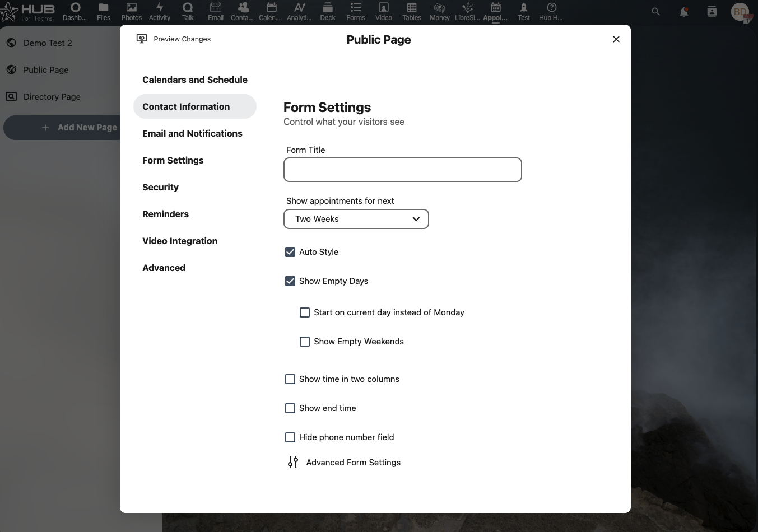Image resolution: width=758 pixels, height=532 pixels.
Task: Open the Tables app
Action: [x=412, y=11]
